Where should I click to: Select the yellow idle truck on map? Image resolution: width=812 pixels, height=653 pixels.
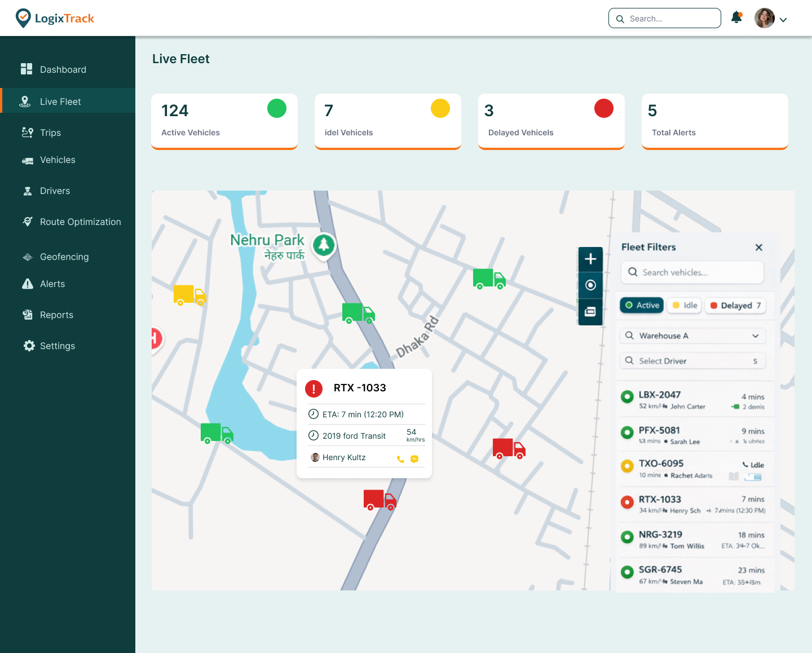189,295
